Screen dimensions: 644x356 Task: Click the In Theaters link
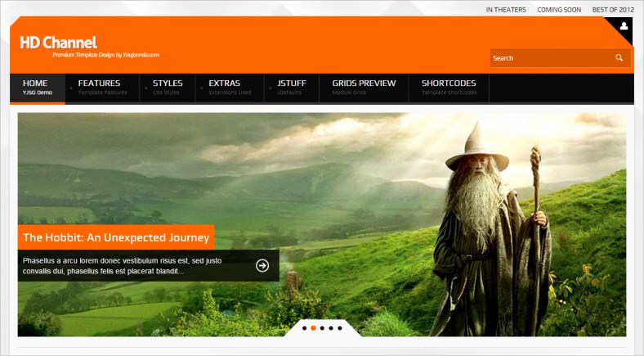coord(506,10)
